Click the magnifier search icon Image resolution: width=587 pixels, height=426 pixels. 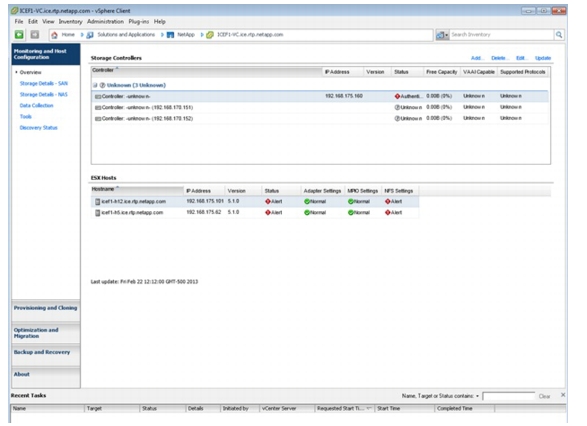pyautogui.click(x=559, y=35)
